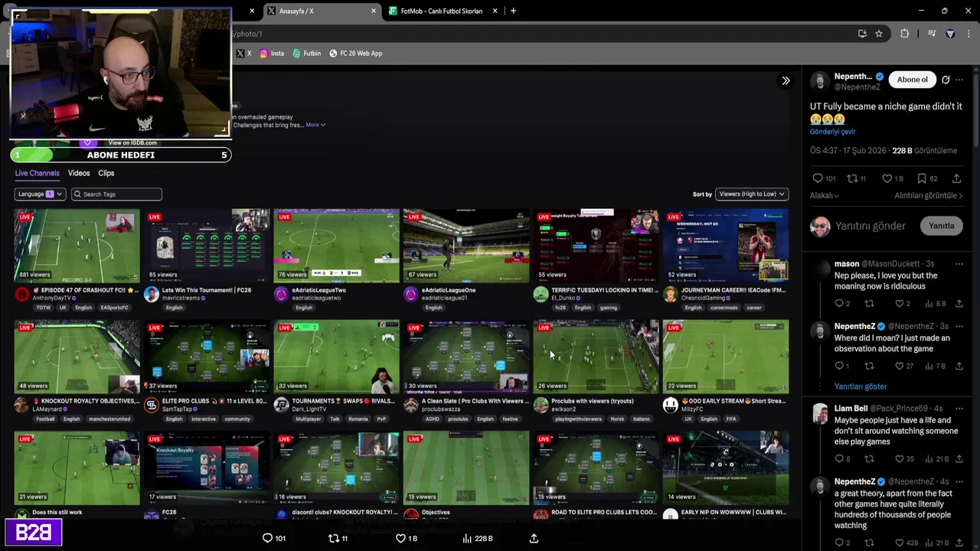Open the browser three-dot menu

969,34
